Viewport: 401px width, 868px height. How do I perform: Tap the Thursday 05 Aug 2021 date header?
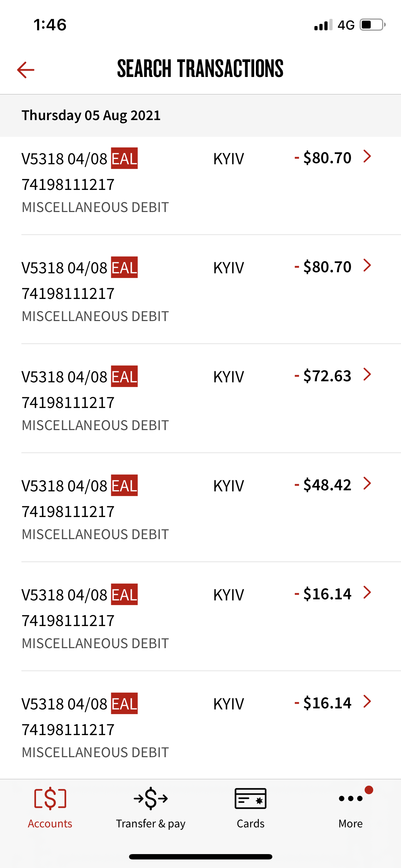click(91, 115)
